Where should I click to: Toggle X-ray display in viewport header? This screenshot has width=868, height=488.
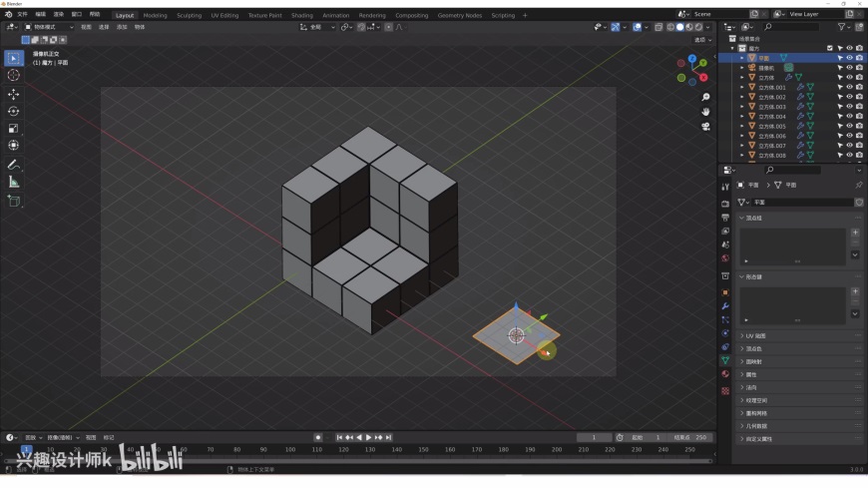[658, 27]
